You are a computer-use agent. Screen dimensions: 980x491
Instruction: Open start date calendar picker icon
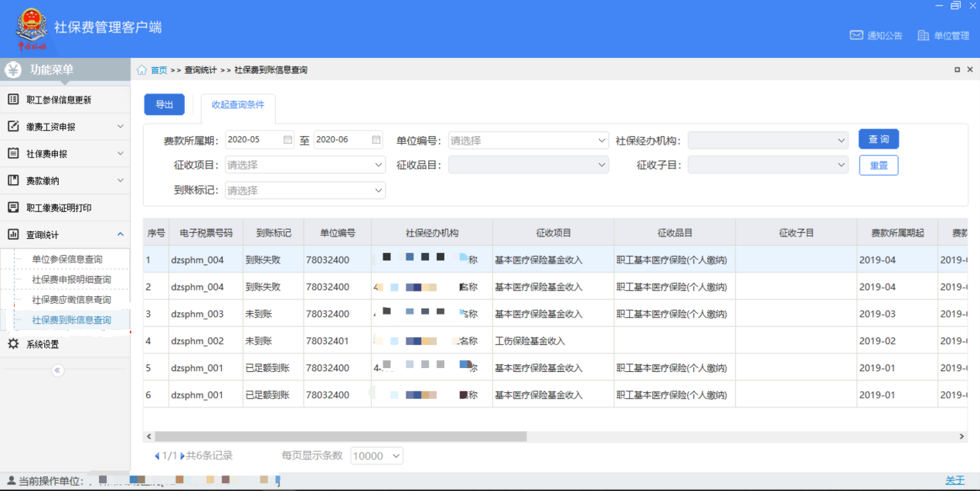pyautogui.click(x=288, y=140)
